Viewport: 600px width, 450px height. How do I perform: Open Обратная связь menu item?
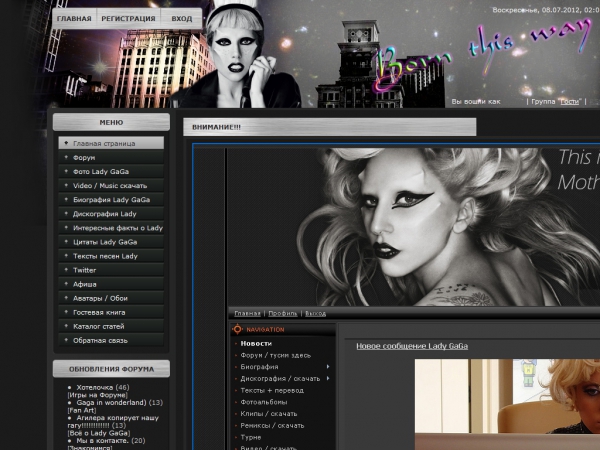coord(111,340)
